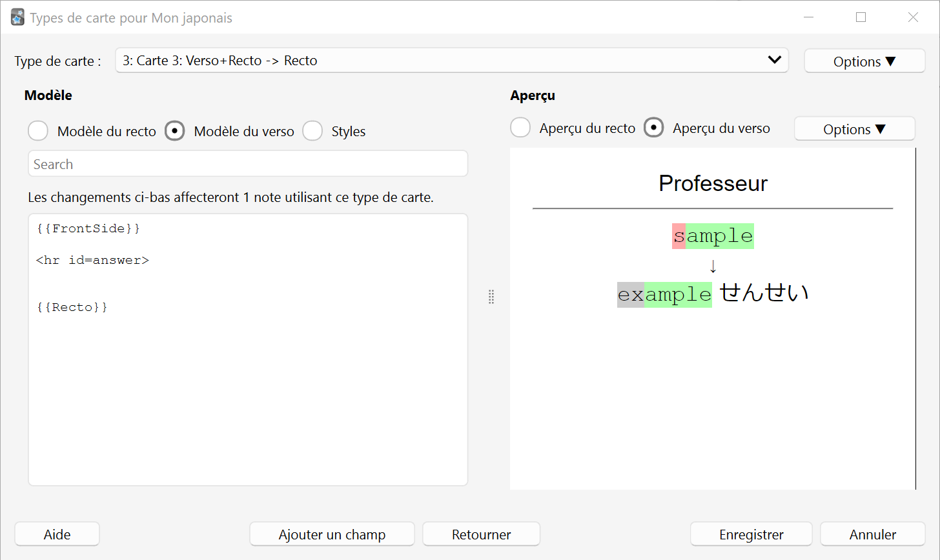Select the Modèle du recto radio button
The height and width of the screenshot is (560, 940).
coord(38,131)
